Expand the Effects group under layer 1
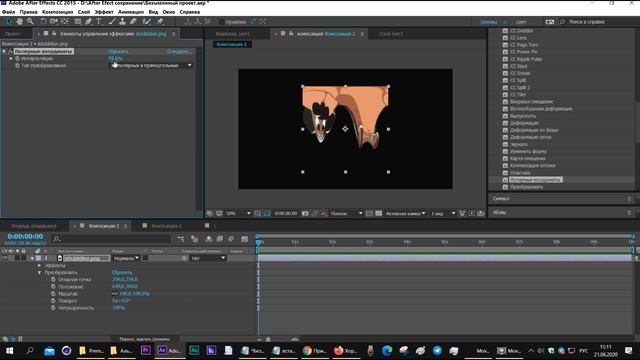Viewport: 640px width, 360px height. coord(40,265)
